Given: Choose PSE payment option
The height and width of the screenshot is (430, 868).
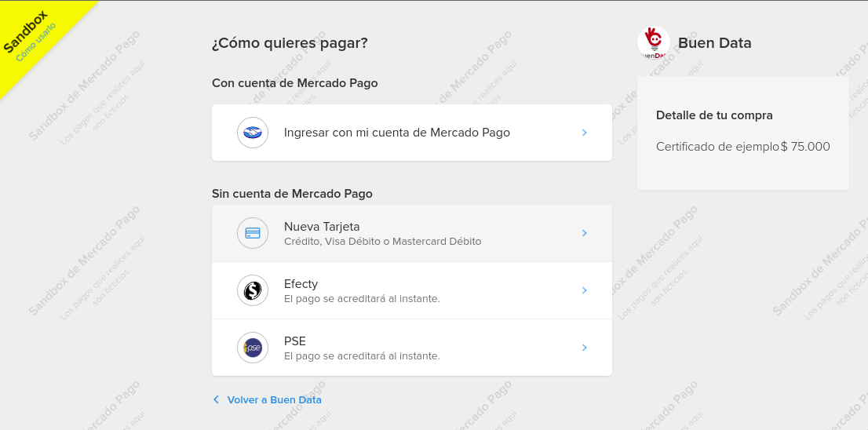Looking at the screenshot, I should [x=412, y=348].
